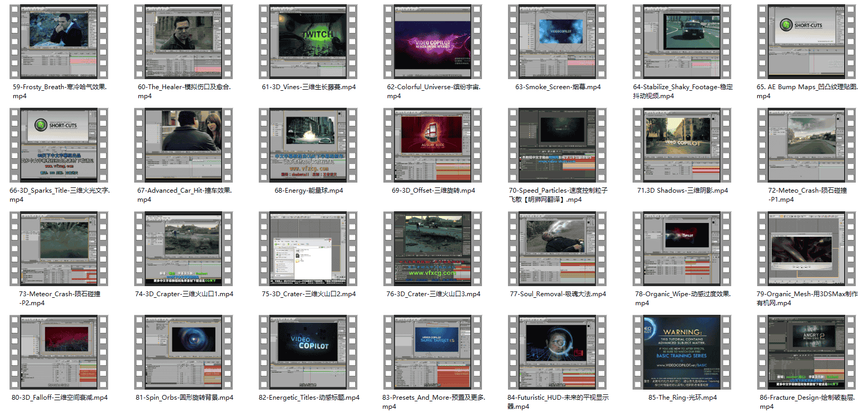Screen dimensions: 868x413
Task: Click the 67-Advanced_Car_Hit video thumbnail
Action: 183,145
